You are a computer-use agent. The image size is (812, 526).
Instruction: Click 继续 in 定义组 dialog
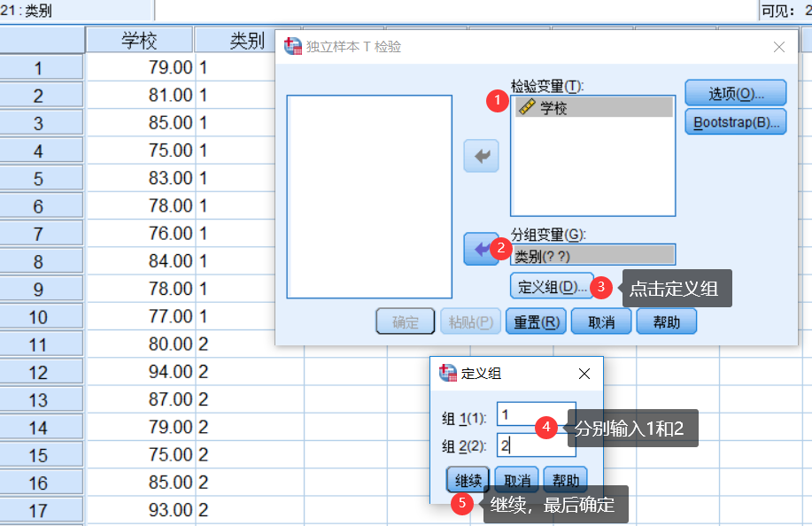[468, 480]
